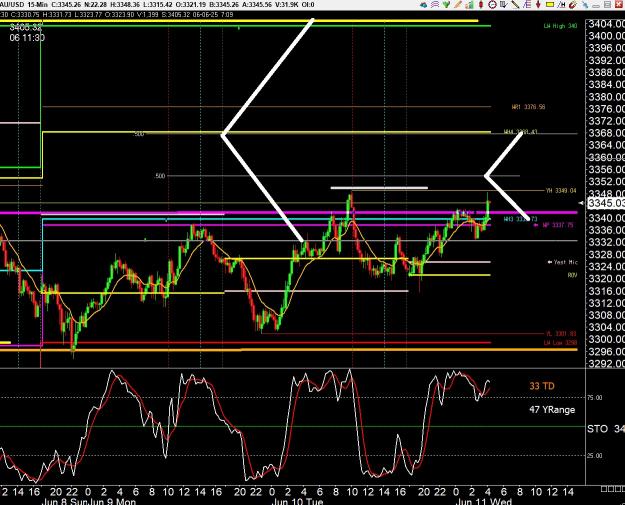Click the 25.00 stochastic level label
This screenshot has height=505, width=625.
594,456
